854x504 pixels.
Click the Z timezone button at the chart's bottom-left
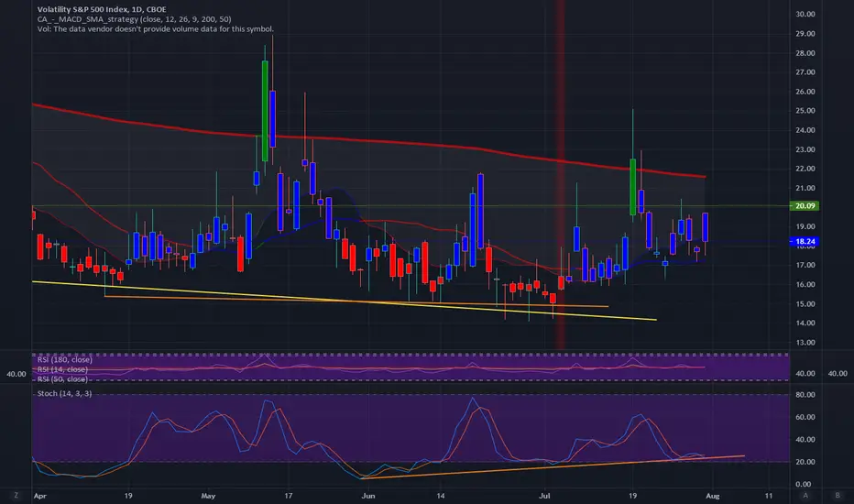click(16, 495)
